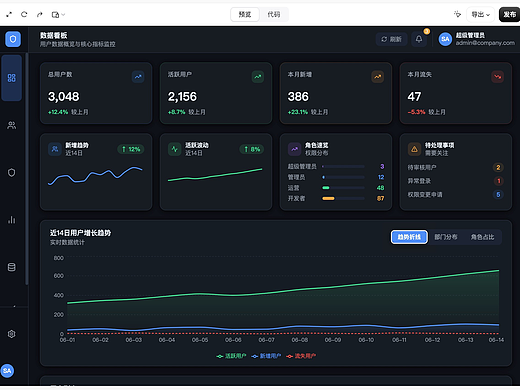This screenshot has width=520, height=390.
Task: Click the 管理员 progress bar
Action: point(343,177)
